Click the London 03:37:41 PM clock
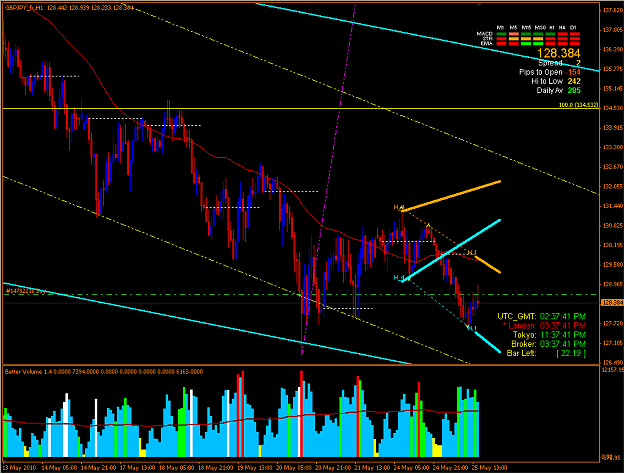Screen dimensions: 625x474 click(544, 326)
